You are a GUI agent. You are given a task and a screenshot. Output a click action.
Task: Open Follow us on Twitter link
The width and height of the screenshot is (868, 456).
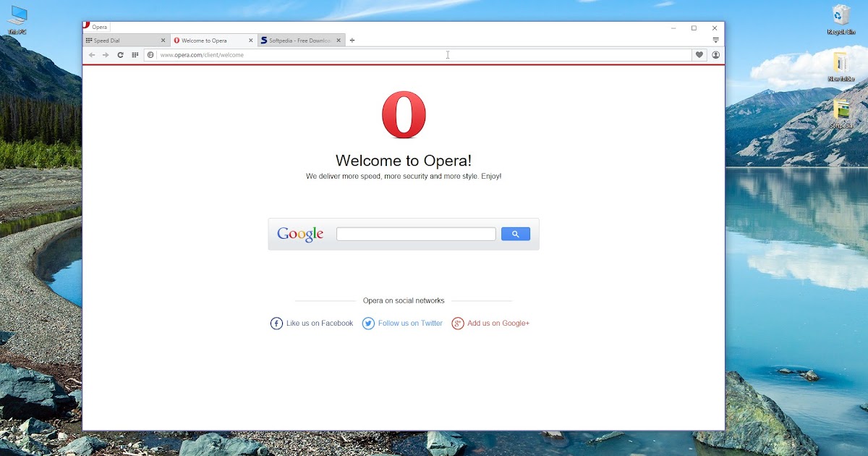pos(410,324)
